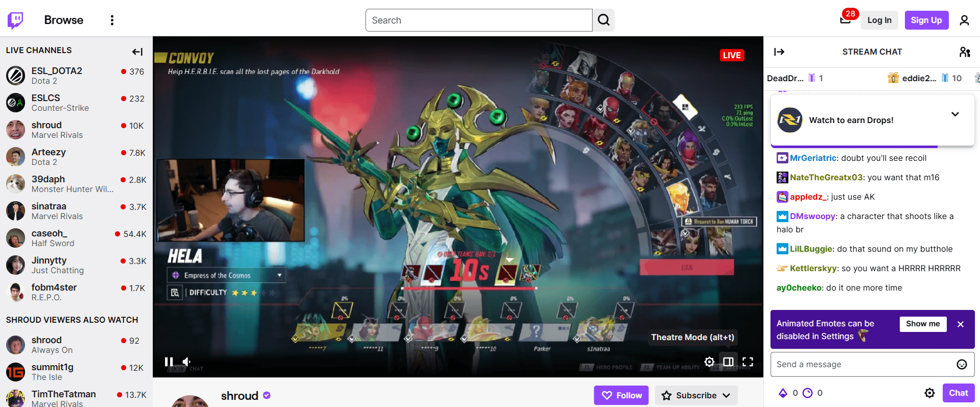Click the channel points clock icon
Image resolution: width=980 pixels, height=407 pixels.
(808, 393)
